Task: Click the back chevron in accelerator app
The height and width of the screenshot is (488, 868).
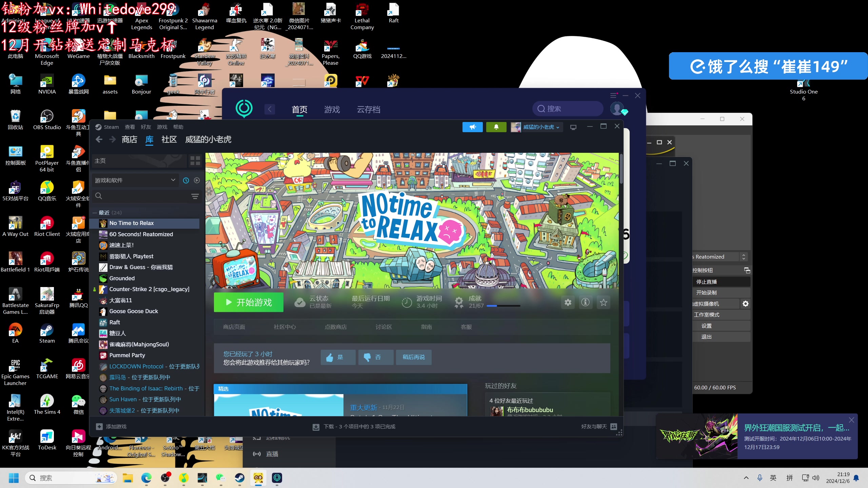Action: coord(270,109)
